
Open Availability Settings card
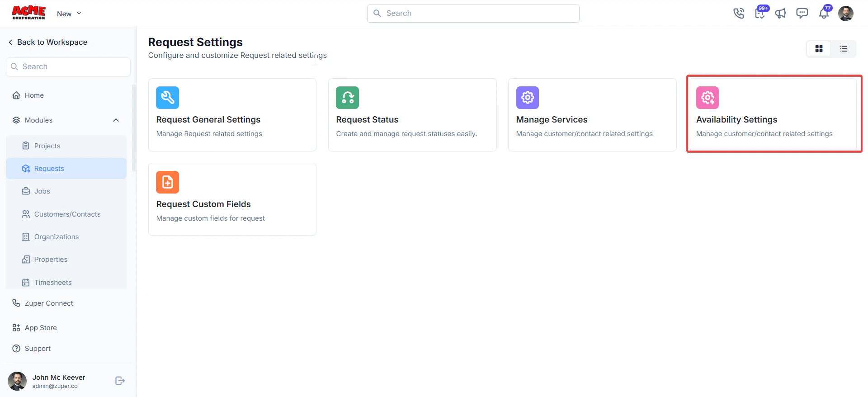pos(773,115)
